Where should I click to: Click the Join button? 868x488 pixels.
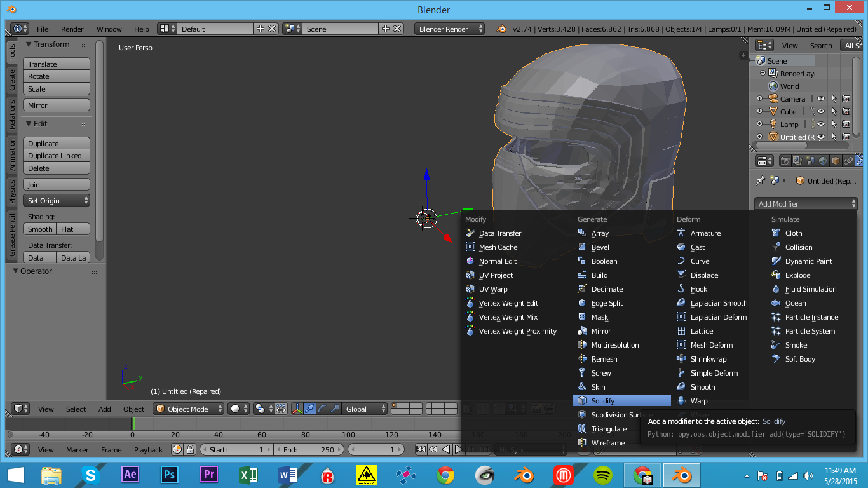tap(57, 185)
